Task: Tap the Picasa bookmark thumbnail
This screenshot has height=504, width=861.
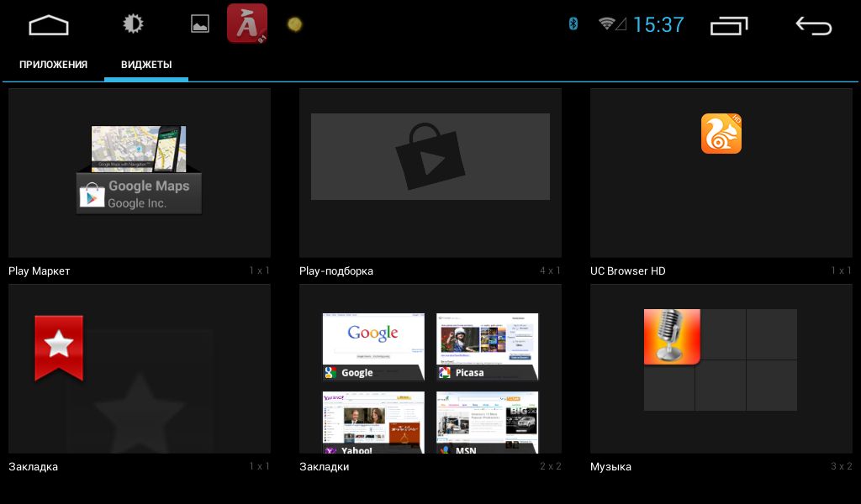Action: (487, 347)
